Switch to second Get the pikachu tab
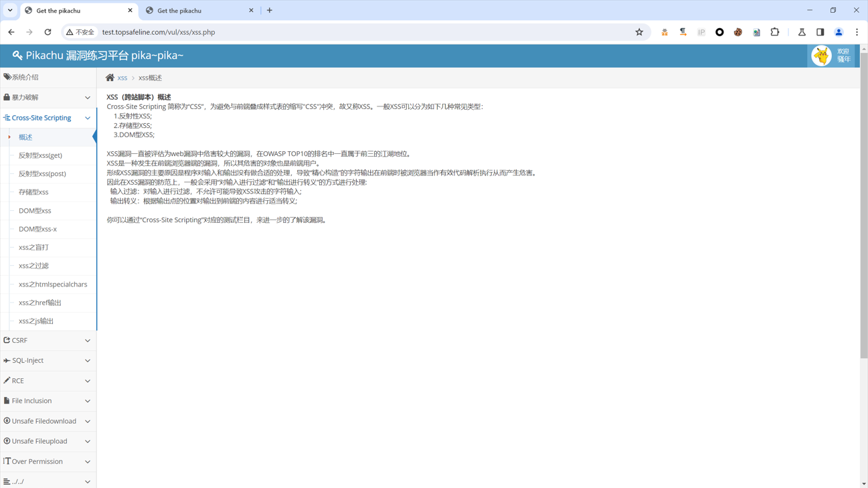 (x=199, y=11)
